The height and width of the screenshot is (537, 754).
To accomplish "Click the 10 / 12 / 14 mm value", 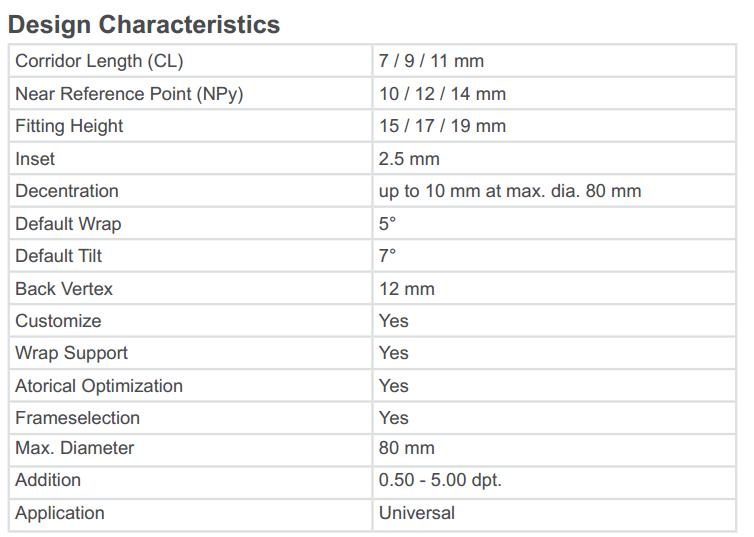I will pos(442,94).
